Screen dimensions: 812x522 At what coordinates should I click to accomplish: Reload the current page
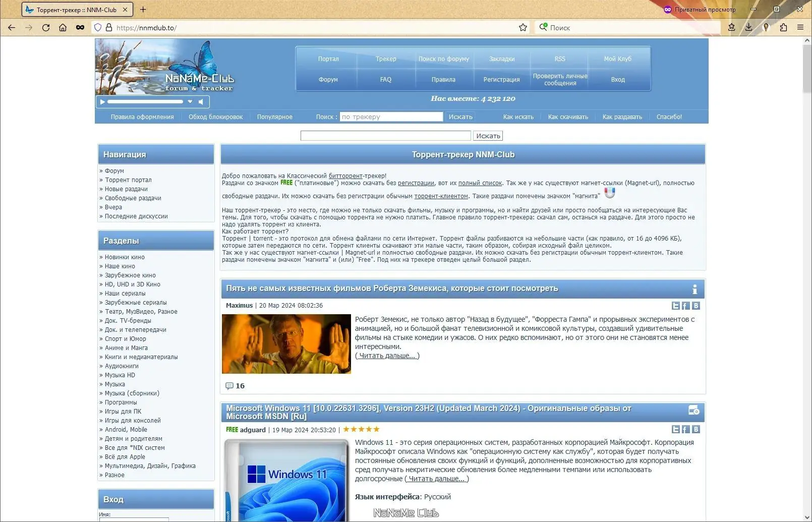click(x=46, y=28)
